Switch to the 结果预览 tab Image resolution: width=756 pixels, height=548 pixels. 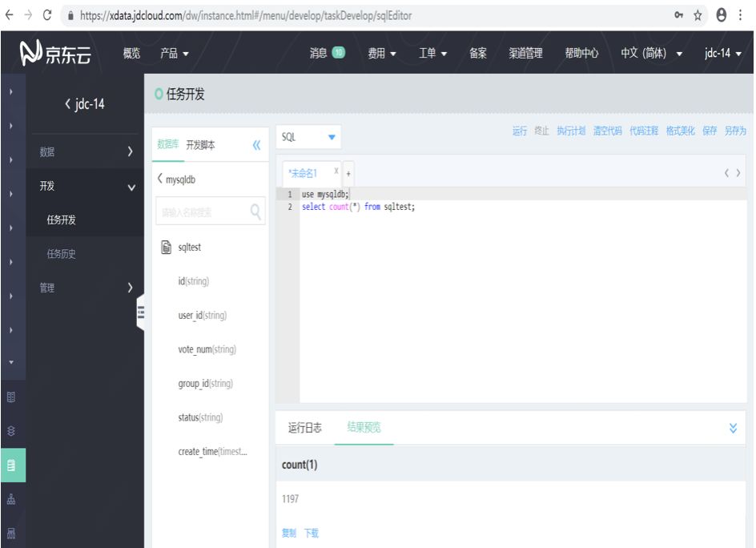point(364,427)
